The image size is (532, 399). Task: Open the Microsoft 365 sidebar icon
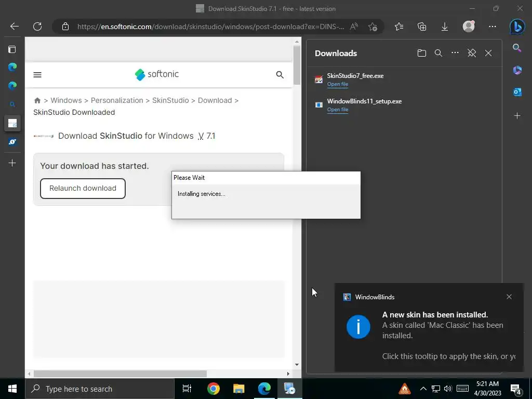[517, 70]
